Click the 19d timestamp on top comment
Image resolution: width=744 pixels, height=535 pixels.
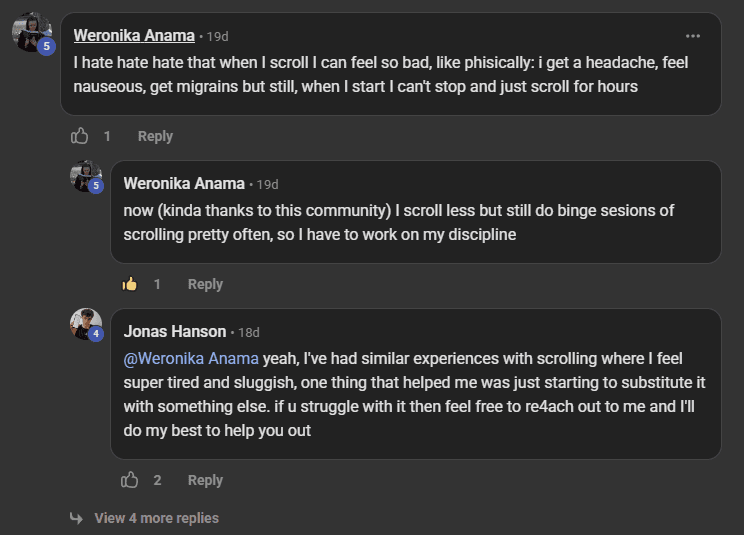pos(216,36)
